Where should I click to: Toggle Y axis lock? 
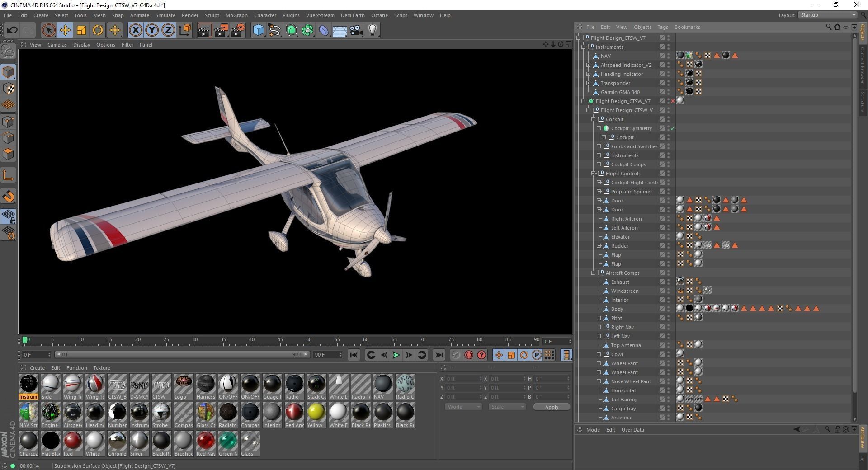152,30
